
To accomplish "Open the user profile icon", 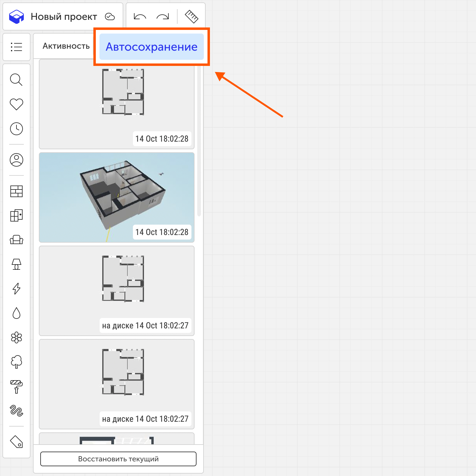I will click(x=16, y=160).
